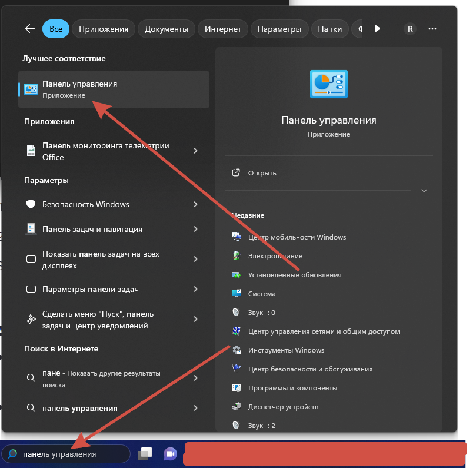Show more filter tabs with the play arrow
Image resolution: width=476 pixels, height=468 pixels.
[377, 29]
